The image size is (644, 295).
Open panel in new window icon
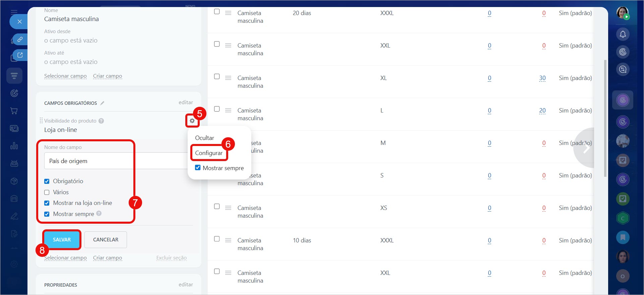20,55
